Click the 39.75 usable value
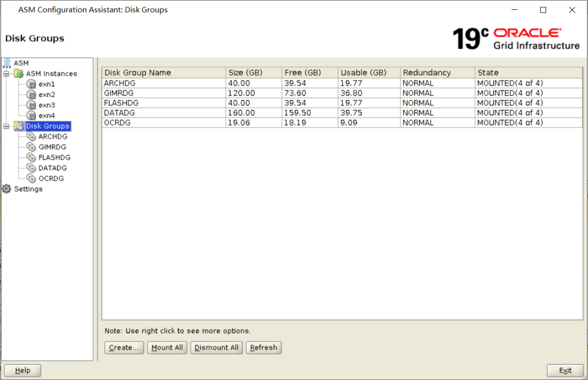Screen dimensions: 588x380 click(x=351, y=113)
